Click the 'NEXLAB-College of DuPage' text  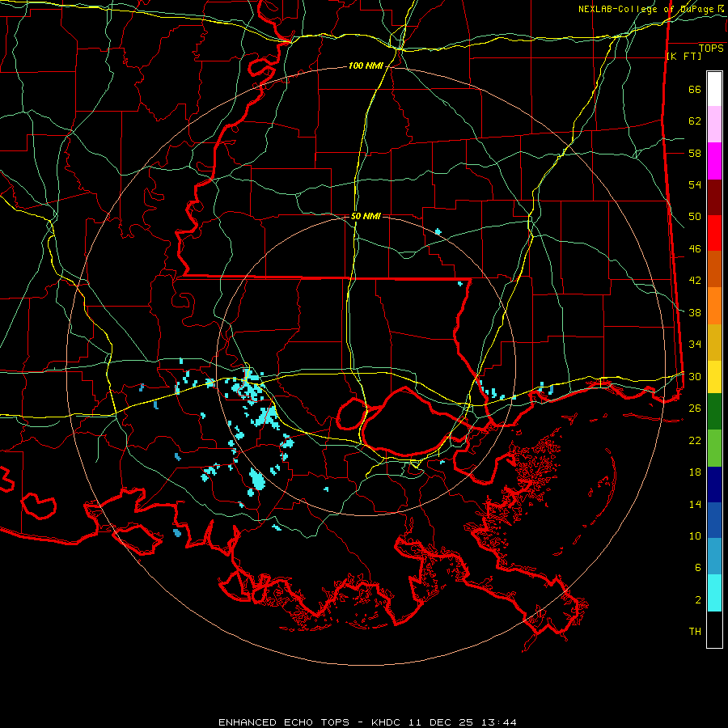pos(647,9)
